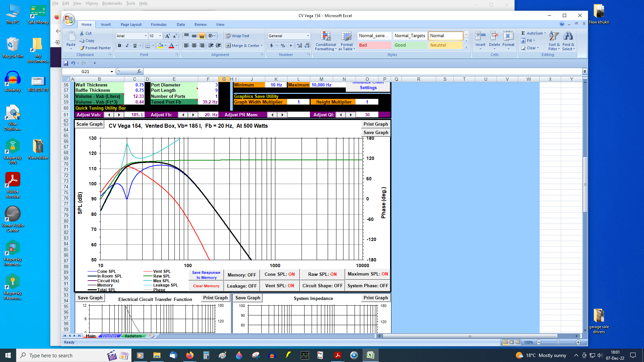The height and width of the screenshot is (362, 644).
Task: Toggle middle vertical alignment
Action: tap(194, 36)
